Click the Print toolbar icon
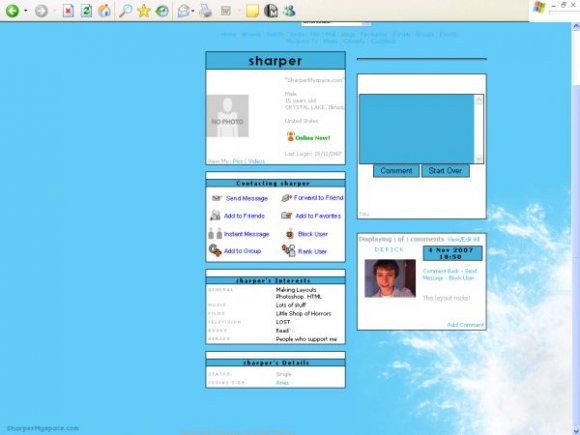 click(206, 11)
